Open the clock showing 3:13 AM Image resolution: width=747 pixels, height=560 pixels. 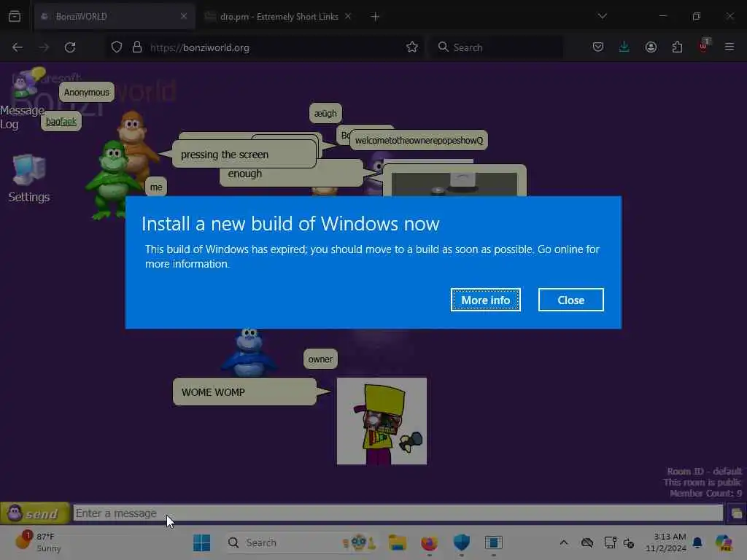coord(666,542)
